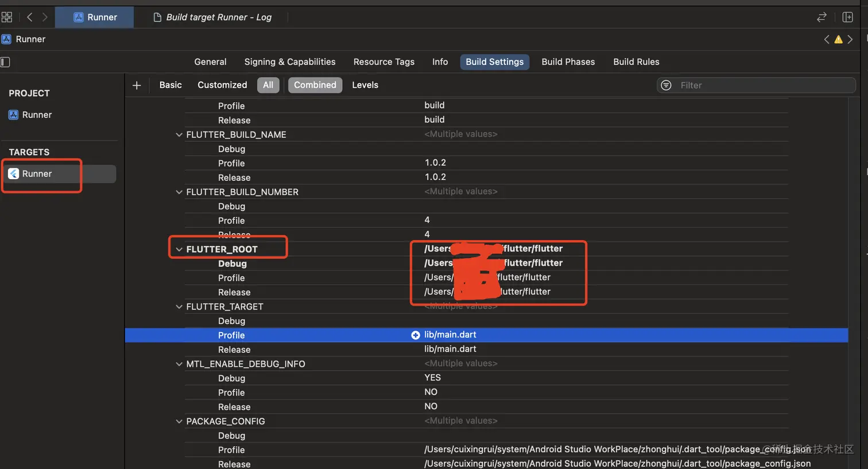Viewport: 868px width, 469px height.
Task: Open the filter options icon
Action: tap(666, 85)
